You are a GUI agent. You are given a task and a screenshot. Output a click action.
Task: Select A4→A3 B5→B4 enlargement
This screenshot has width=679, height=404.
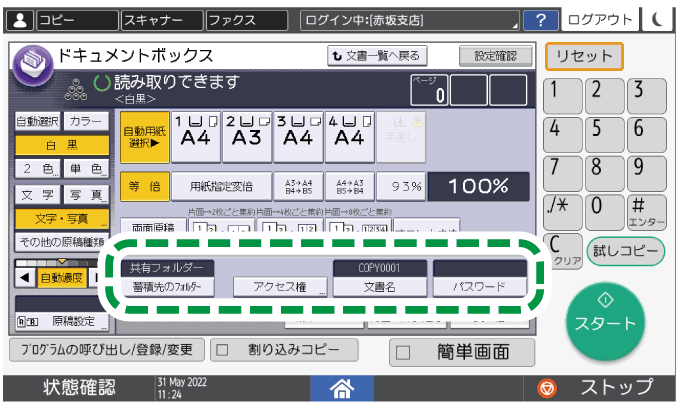(x=349, y=187)
